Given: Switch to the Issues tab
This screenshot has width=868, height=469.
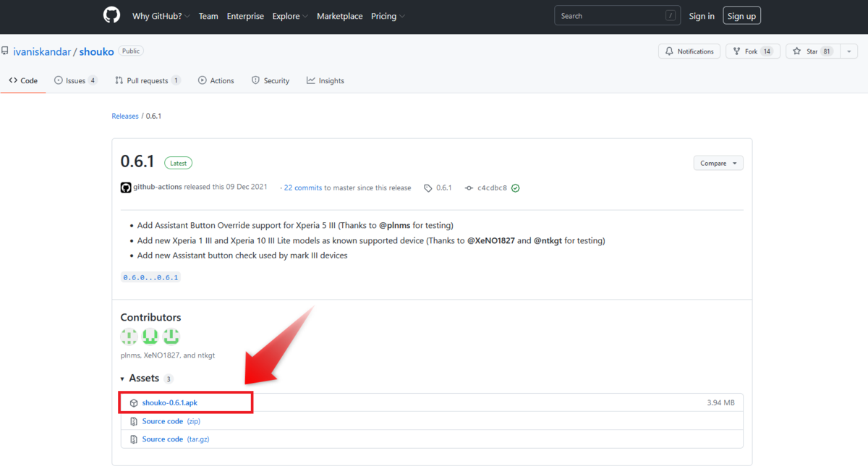Looking at the screenshot, I should click(x=75, y=80).
